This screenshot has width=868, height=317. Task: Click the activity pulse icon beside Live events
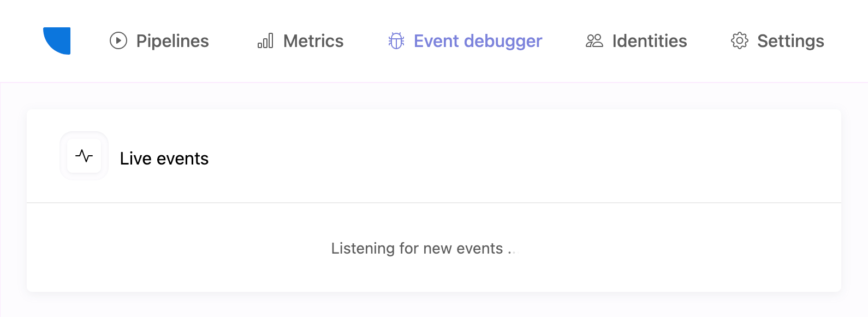pyautogui.click(x=84, y=156)
